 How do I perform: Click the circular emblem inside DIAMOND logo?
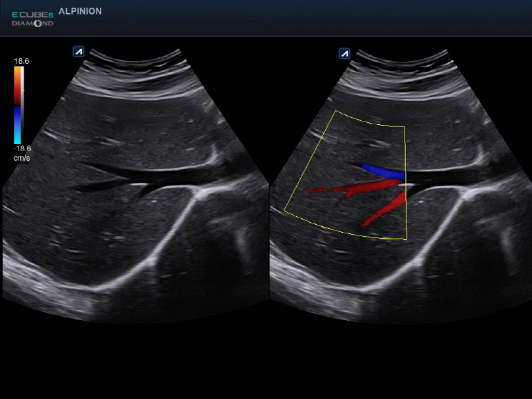[x=37, y=24]
